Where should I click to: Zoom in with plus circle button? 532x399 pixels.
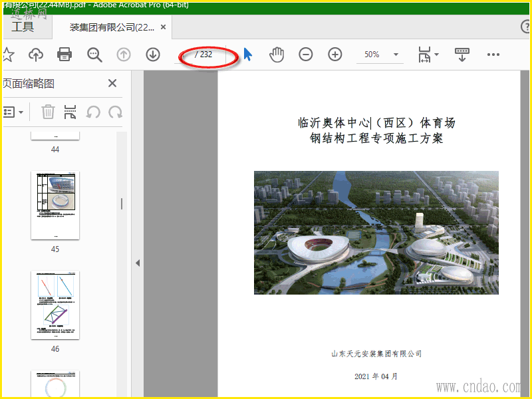pos(335,55)
